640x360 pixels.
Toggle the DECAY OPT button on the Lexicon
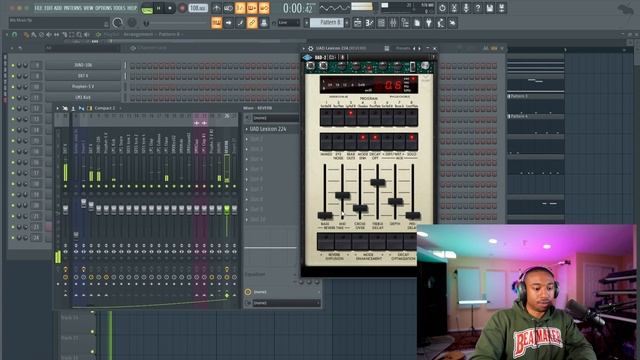tap(375, 142)
